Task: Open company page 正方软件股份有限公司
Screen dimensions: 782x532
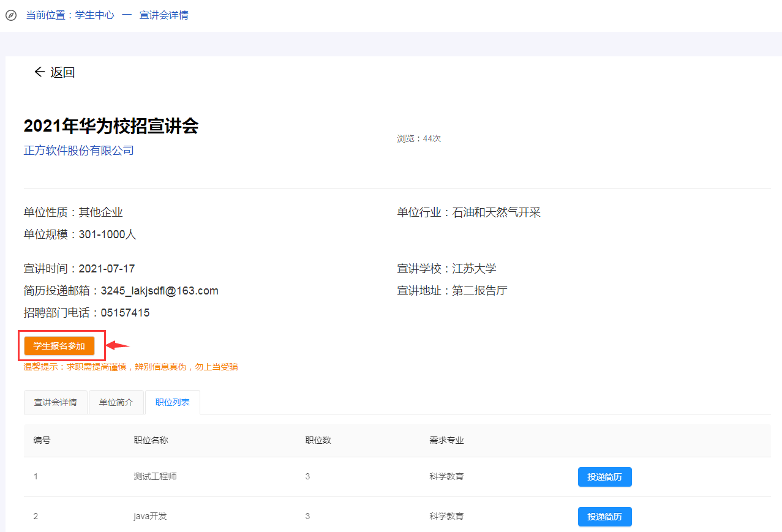Action: click(x=79, y=151)
